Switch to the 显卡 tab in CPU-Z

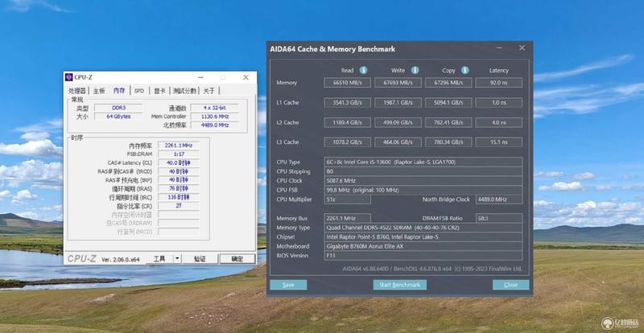tap(159, 91)
